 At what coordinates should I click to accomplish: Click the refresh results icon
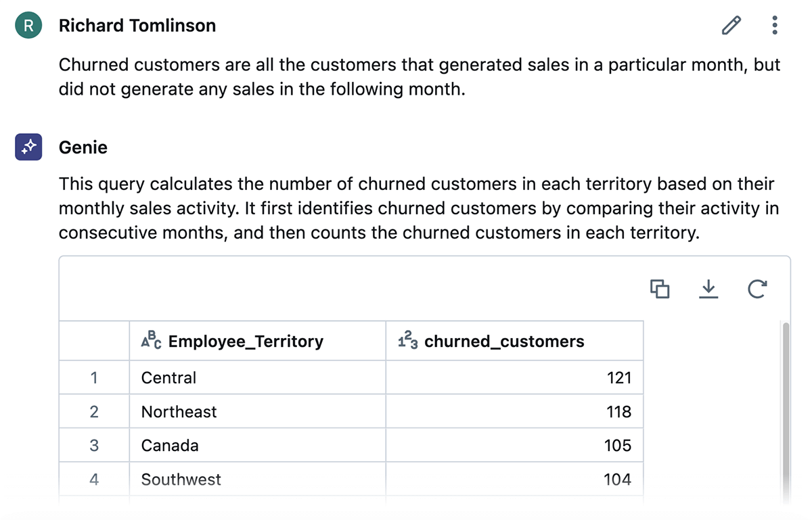(757, 289)
